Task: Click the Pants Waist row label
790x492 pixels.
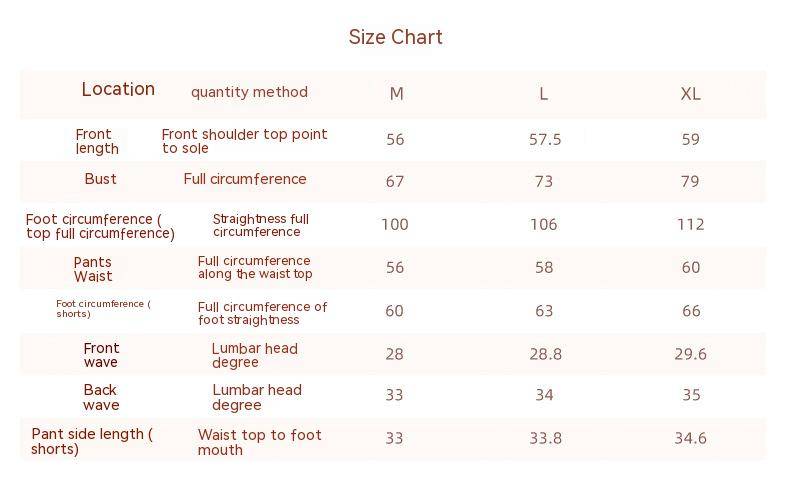Action: point(93,269)
